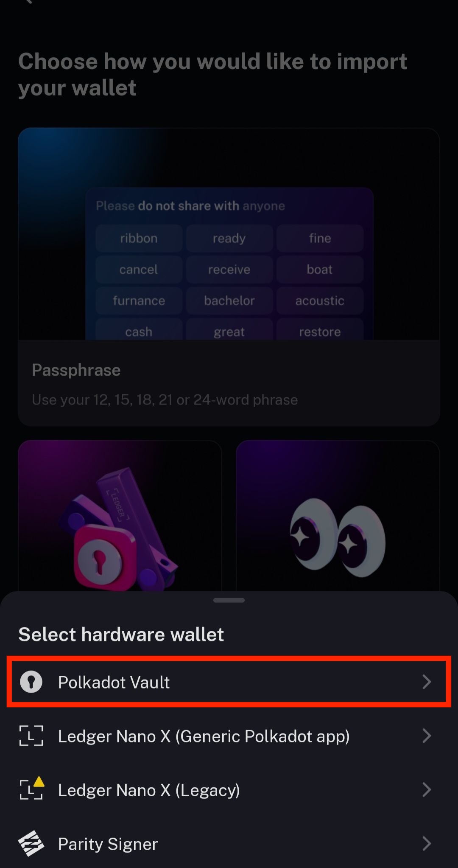The image size is (458, 868).
Task: Tap the Polkadot Vault keyhole icon
Action: pyautogui.click(x=31, y=682)
